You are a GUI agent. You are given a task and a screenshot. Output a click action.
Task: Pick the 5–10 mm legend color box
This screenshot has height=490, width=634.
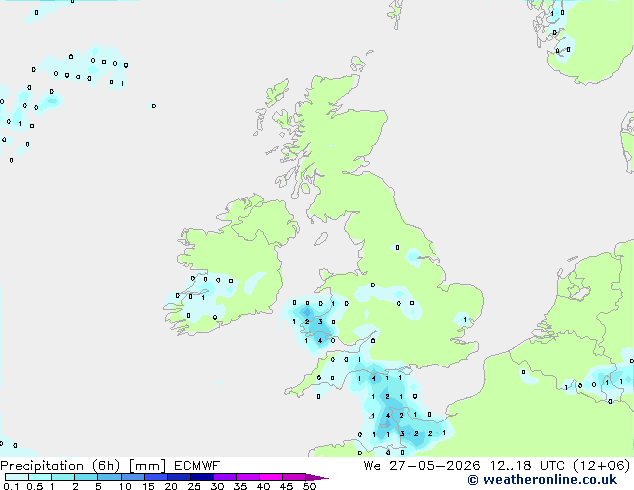tap(109, 477)
